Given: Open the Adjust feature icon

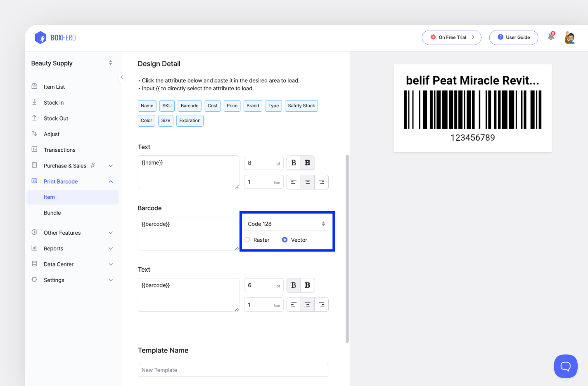Looking at the screenshot, I should click(35, 134).
